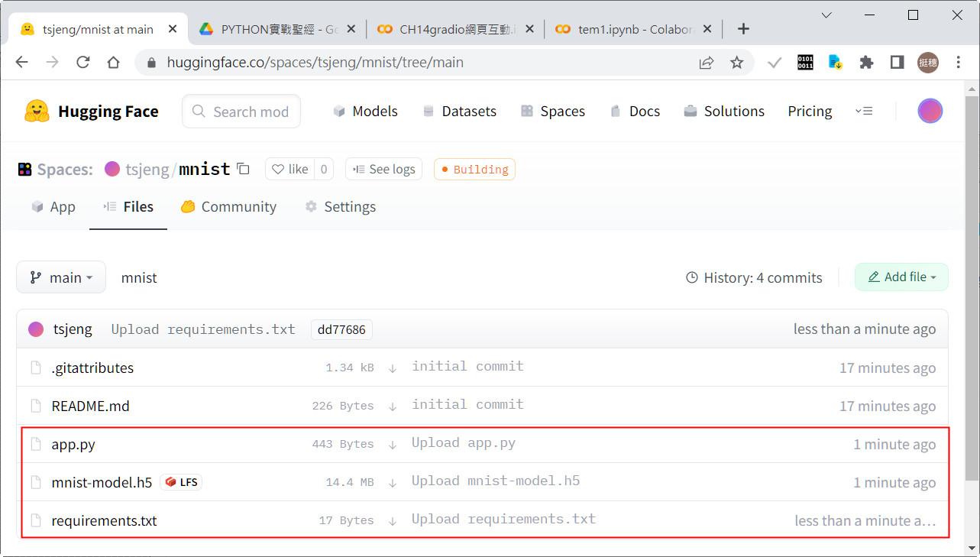The image size is (980, 557).
Task: Select the Files tab
Action: (x=128, y=207)
